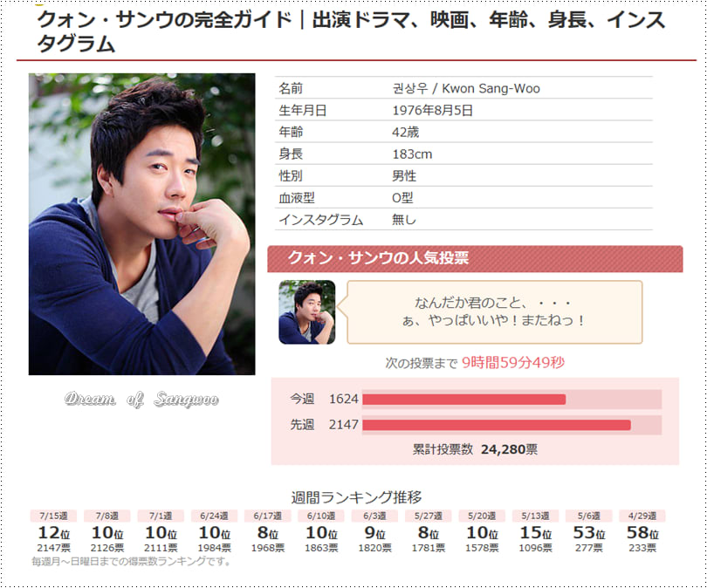Click the gender value 男性

pos(403,175)
